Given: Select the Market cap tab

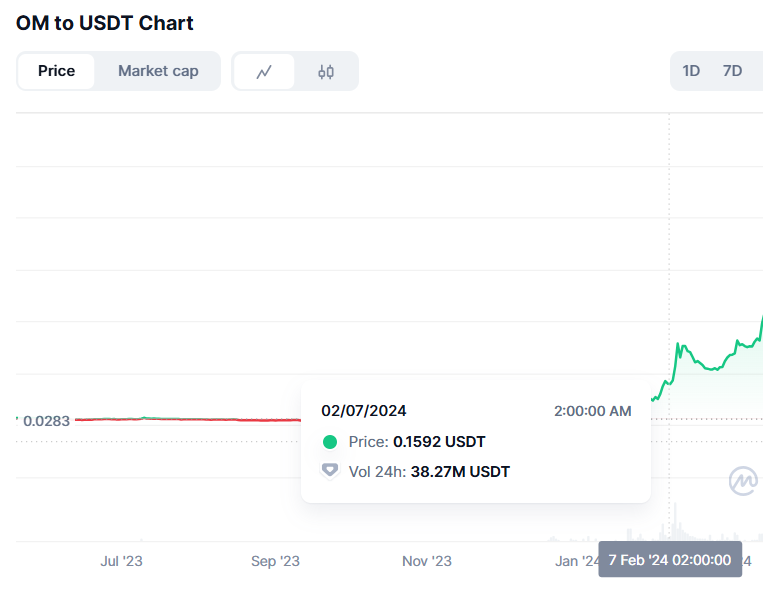Looking at the screenshot, I should coord(158,71).
